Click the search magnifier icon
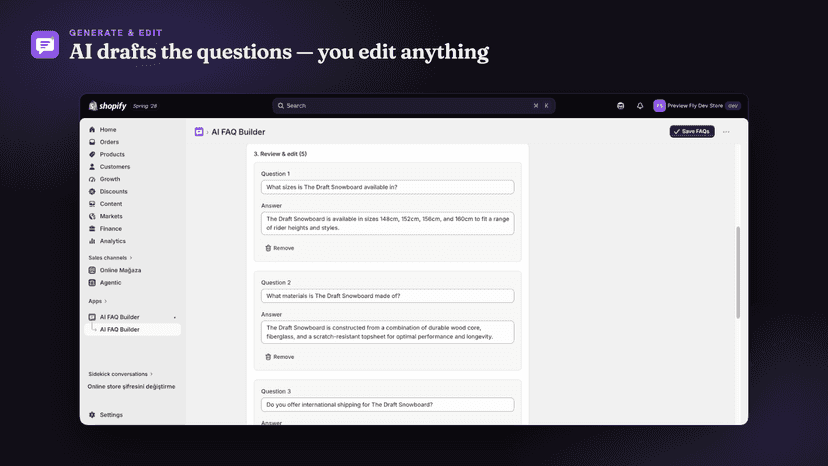 (x=281, y=106)
